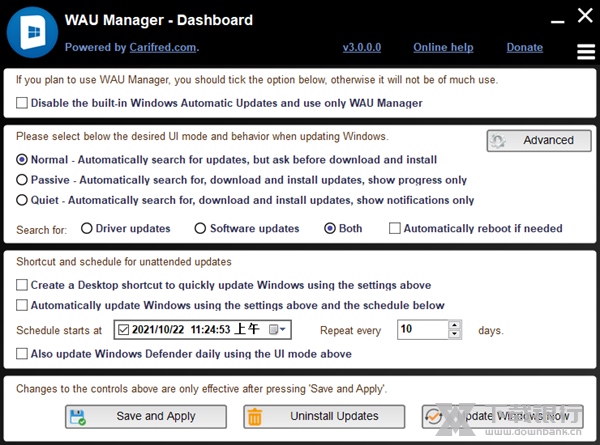Select the Passive UI mode radio button
Screen dimensions: 600x445
click(x=22, y=180)
